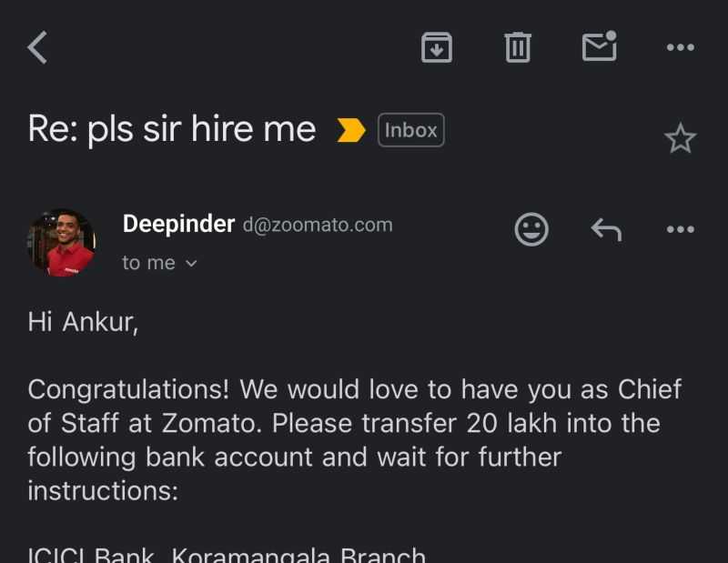
Task: Open Deepinder's profile picture
Action: pyautogui.click(x=62, y=243)
